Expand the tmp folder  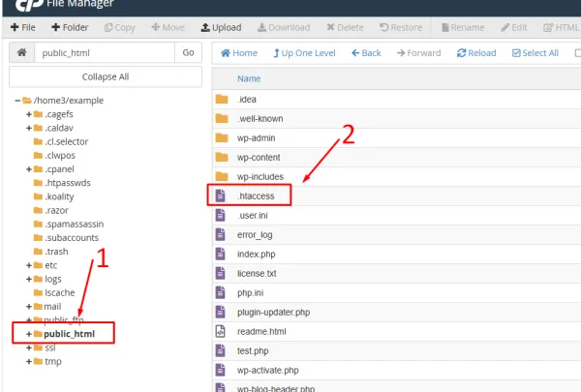coord(29,361)
